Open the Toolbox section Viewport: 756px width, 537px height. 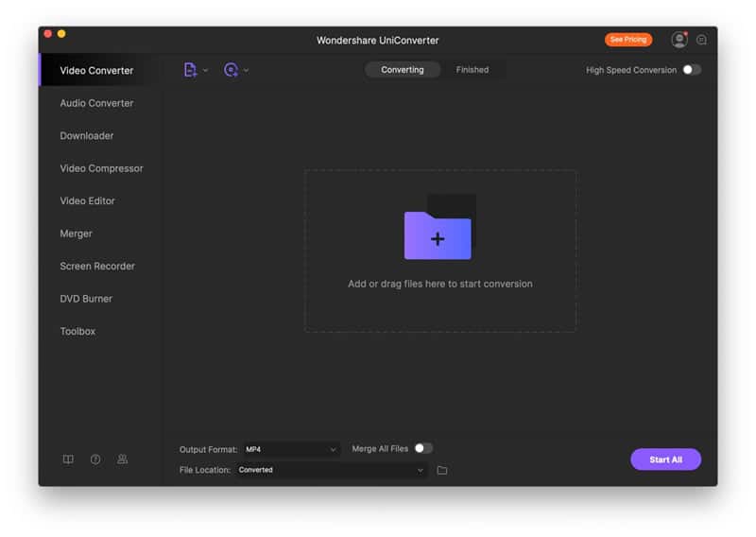click(x=77, y=332)
